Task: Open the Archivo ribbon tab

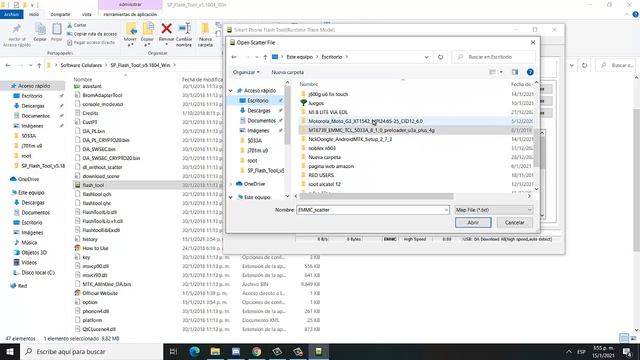Action: (11, 14)
